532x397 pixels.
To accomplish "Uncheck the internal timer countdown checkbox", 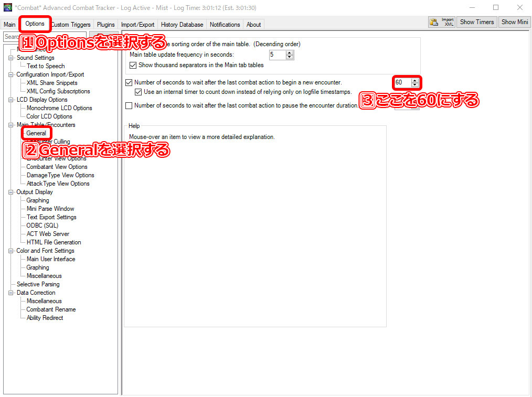I will [x=139, y=92].
